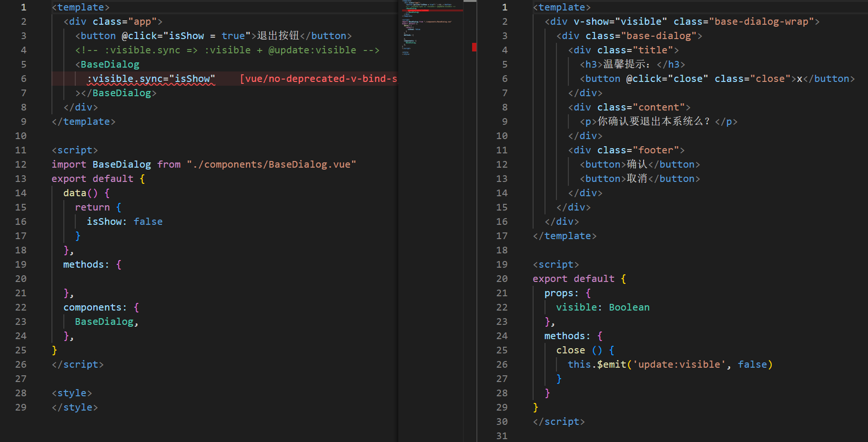Click the <div class="app"> line
868x442 pixels.
113,21
